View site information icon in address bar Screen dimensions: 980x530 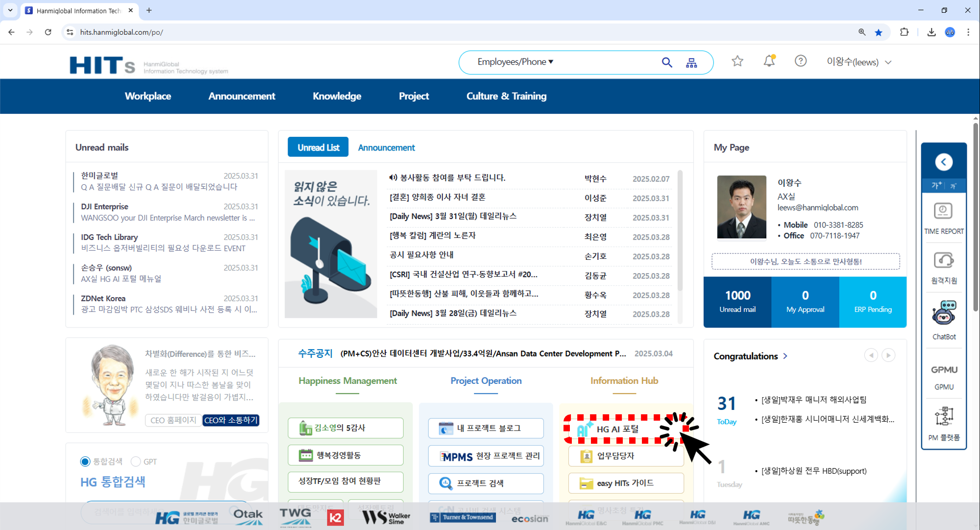pos(70,32)
